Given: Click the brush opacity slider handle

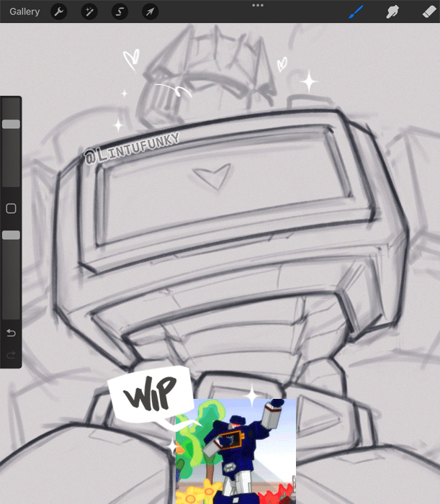Looking at the screenshot, I should pyautogui.click(x=11, y=235).
